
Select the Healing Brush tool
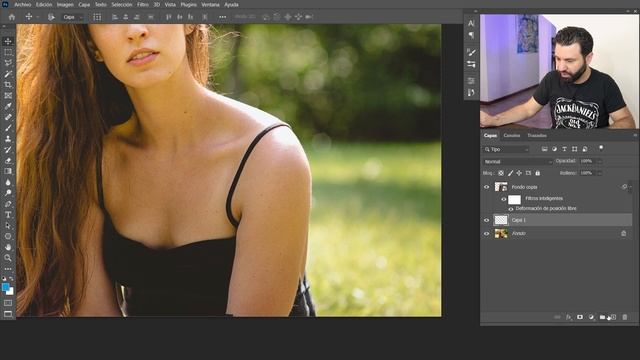click(8, 117)
